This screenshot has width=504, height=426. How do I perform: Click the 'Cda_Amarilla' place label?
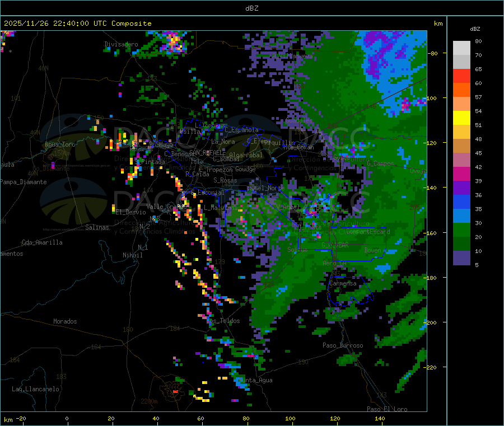[42, 242]
